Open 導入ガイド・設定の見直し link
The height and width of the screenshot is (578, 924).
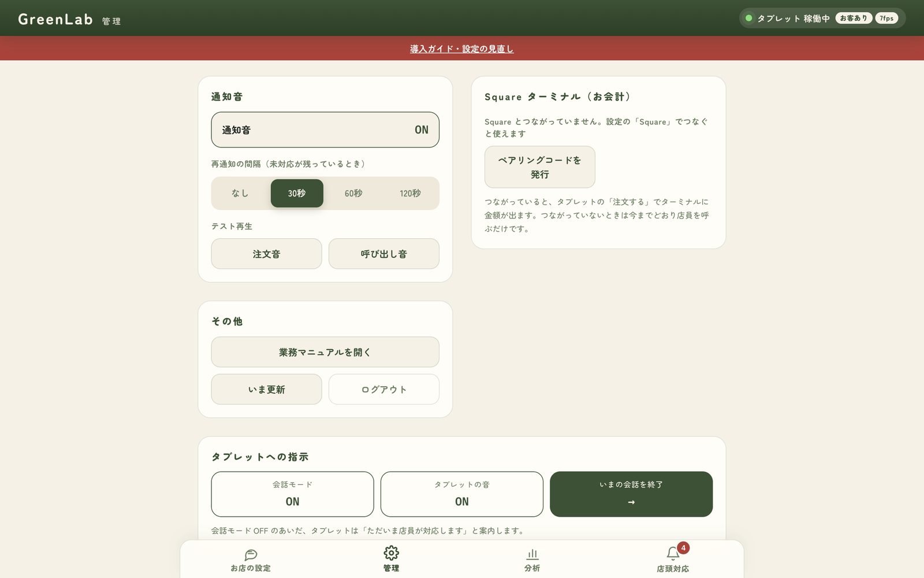coord(462,49)
